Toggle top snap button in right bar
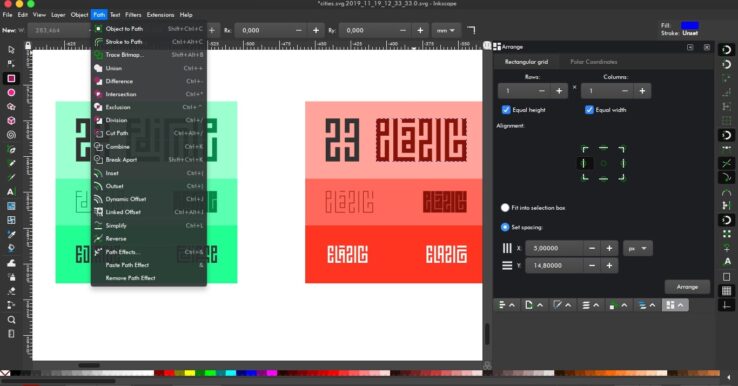 pos(727,49)
